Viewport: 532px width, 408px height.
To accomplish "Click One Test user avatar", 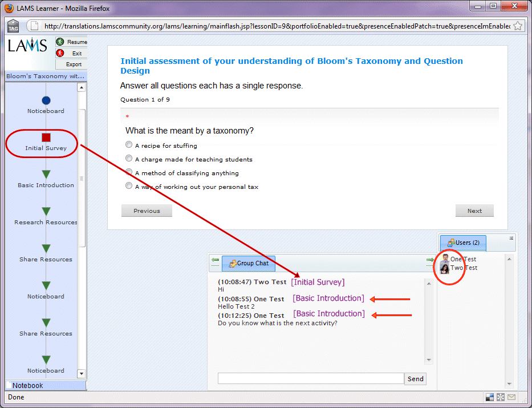I will 445,259.
